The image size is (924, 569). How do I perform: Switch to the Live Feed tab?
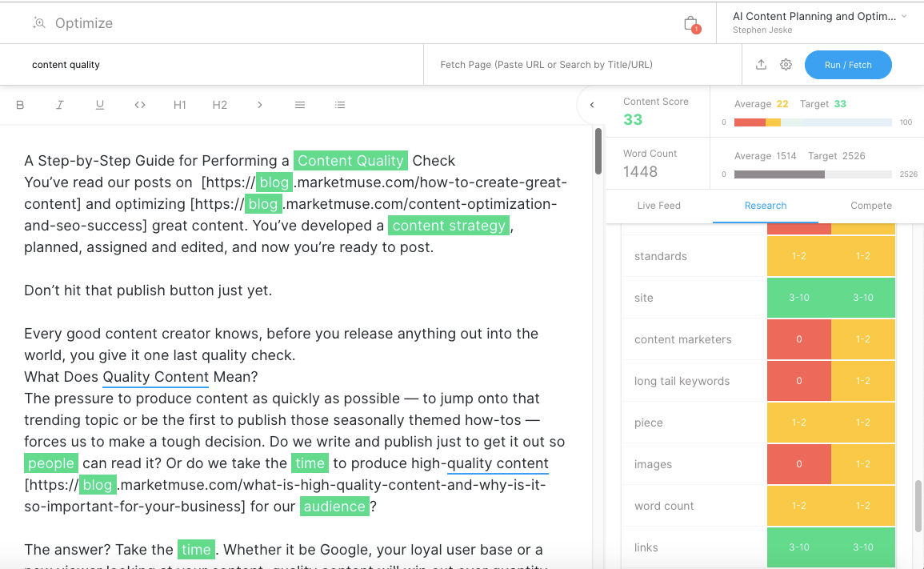[658, 206]
